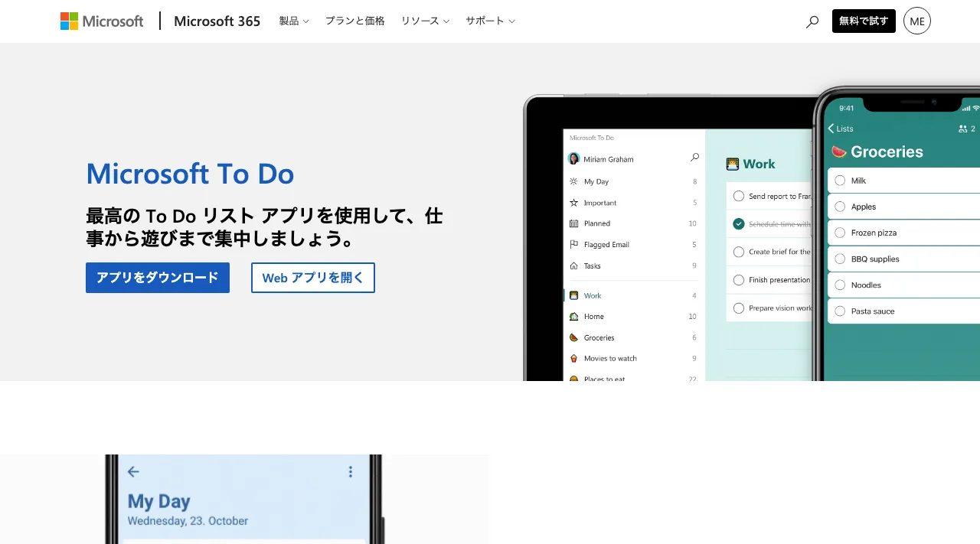Select Movies to watch list
The image size is (980, 544).
pos(632,358)
